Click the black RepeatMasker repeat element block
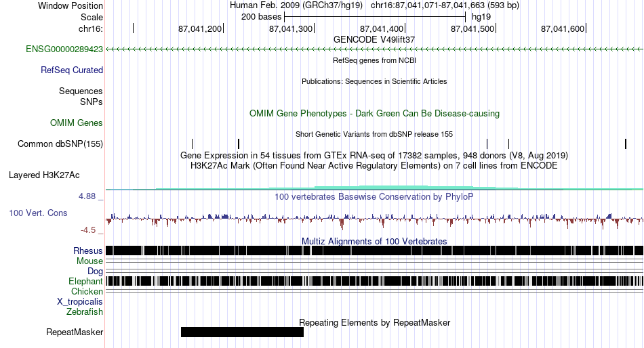 coord(242,332)
